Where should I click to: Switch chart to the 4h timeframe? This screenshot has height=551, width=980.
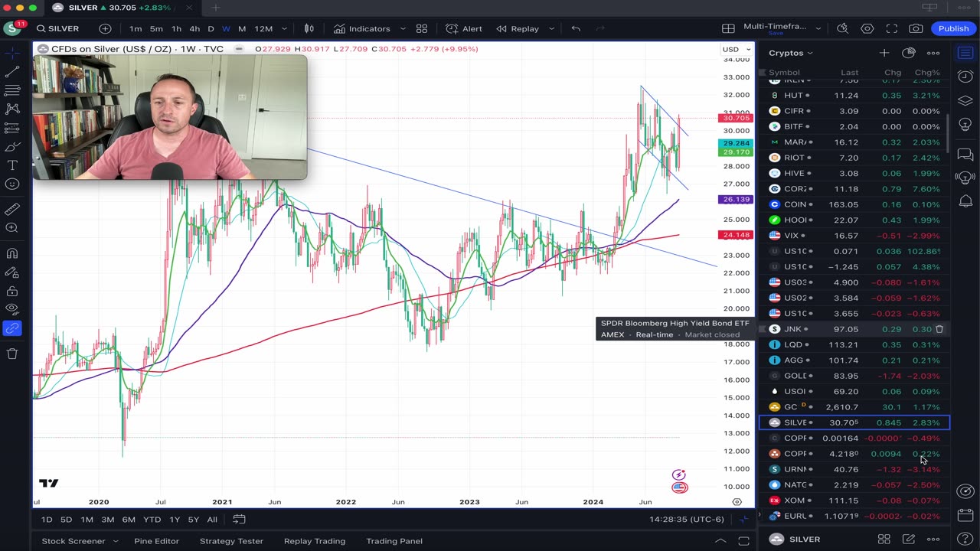[x=194, y=29]
